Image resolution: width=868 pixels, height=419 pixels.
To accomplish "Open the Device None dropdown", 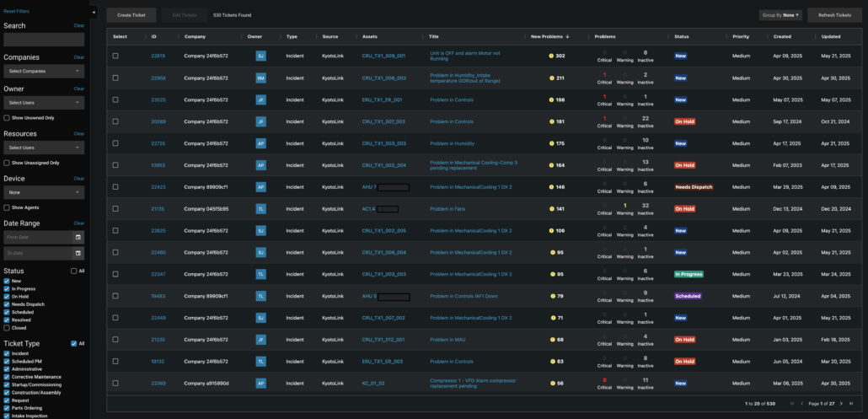I will coord(44,192).
